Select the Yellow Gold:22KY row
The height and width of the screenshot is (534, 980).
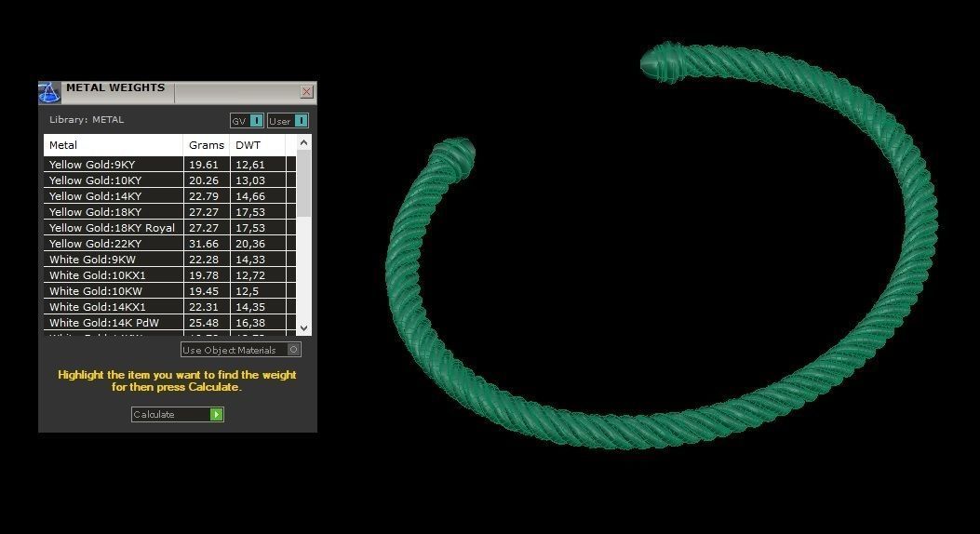169,244
